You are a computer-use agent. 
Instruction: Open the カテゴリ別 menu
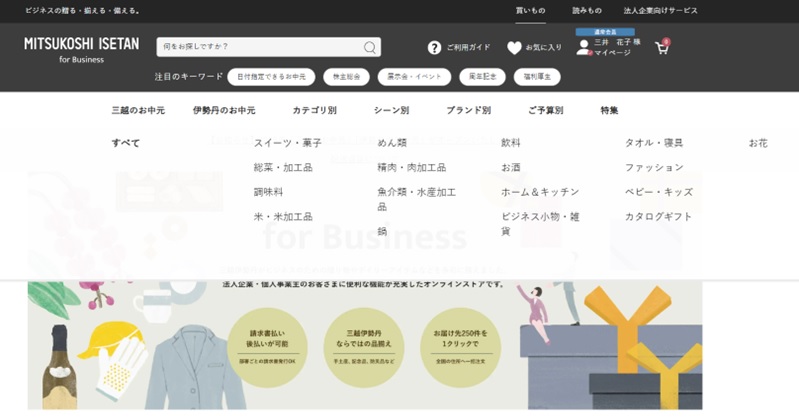click(314, 110)
